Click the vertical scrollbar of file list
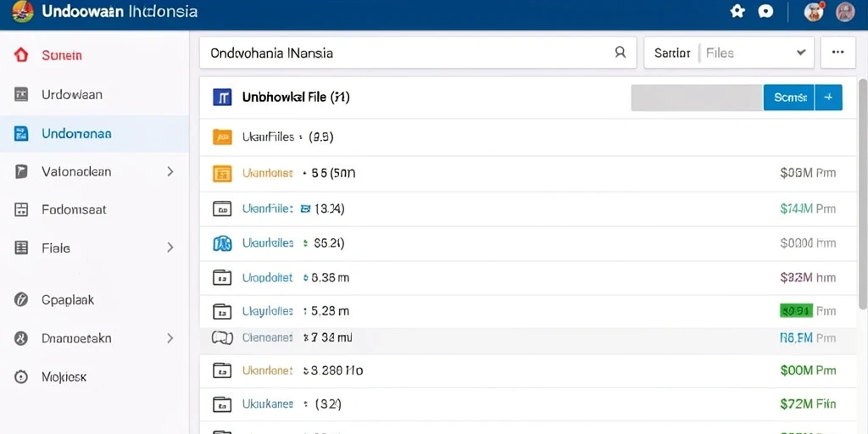The width and height of the screenshot is (868, 434). (862, 194)
